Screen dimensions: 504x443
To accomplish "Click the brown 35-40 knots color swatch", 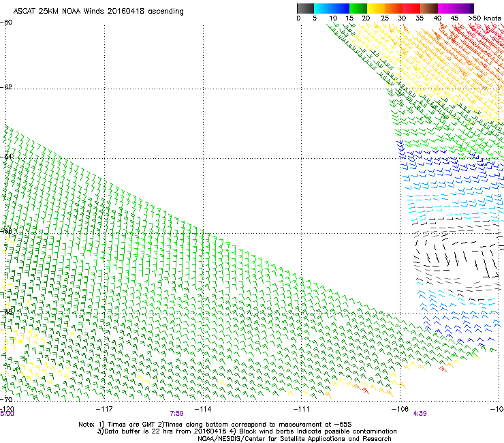I will (x=429, y=8).
